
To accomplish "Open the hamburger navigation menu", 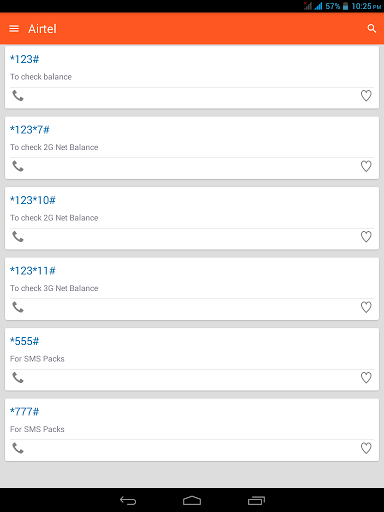I will pyautogui.click(x=14, y=29).
